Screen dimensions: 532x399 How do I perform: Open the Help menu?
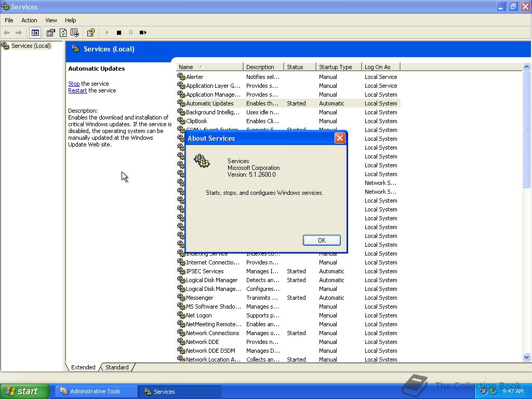point(70,20)
